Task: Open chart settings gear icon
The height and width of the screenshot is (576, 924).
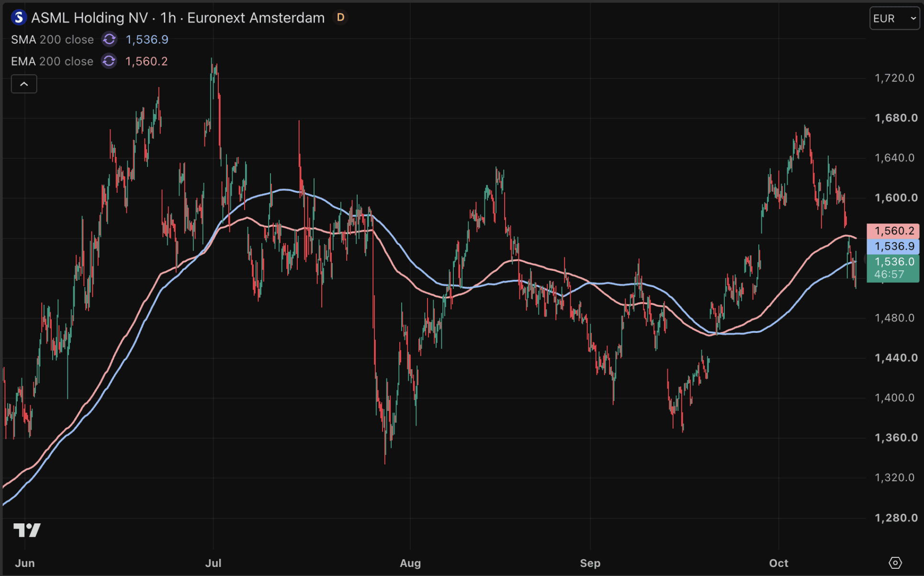Action: pos(895,563)
